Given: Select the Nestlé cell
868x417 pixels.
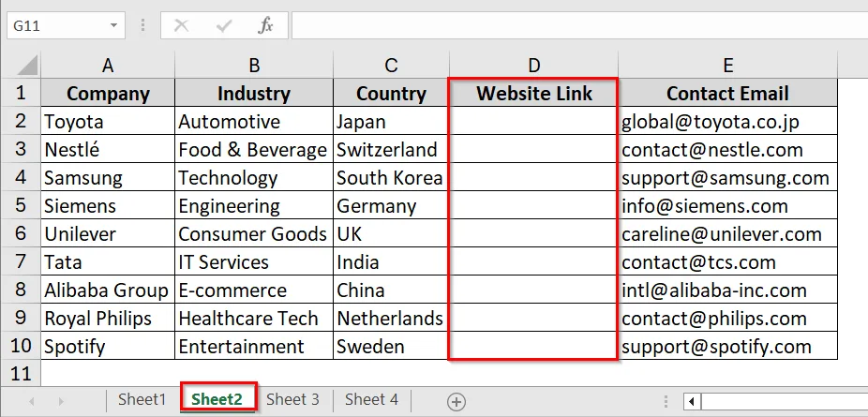Looking at the screenshot, I should [108, 149].
